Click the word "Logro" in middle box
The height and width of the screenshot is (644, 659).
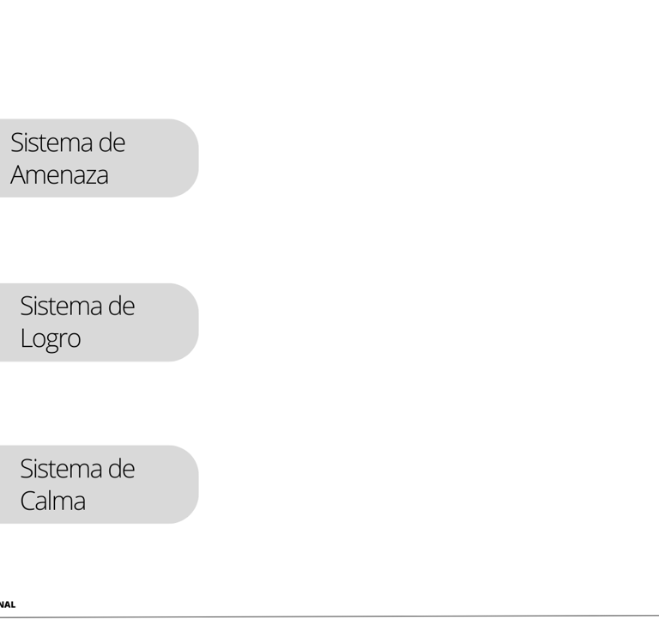[x=50, y=338]
